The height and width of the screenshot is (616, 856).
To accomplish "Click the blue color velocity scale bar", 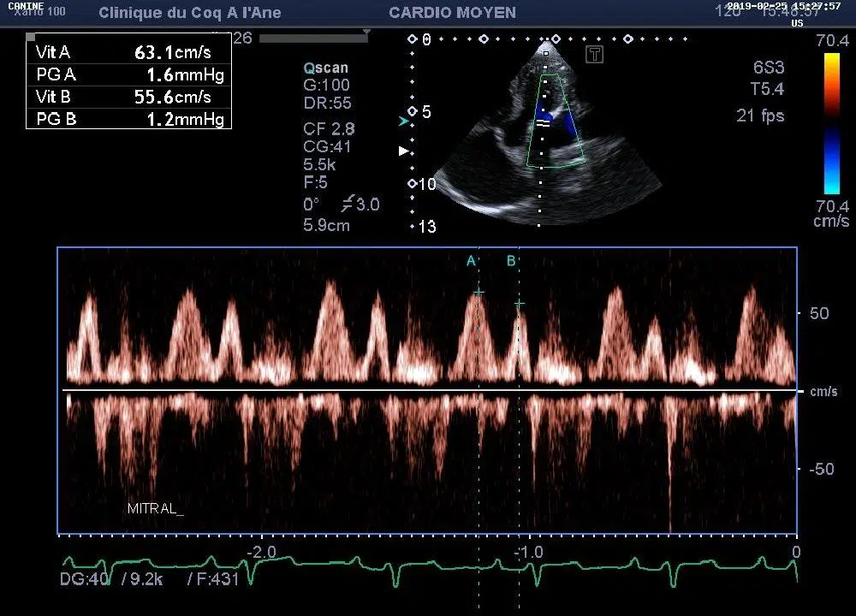I will point(831,163).
